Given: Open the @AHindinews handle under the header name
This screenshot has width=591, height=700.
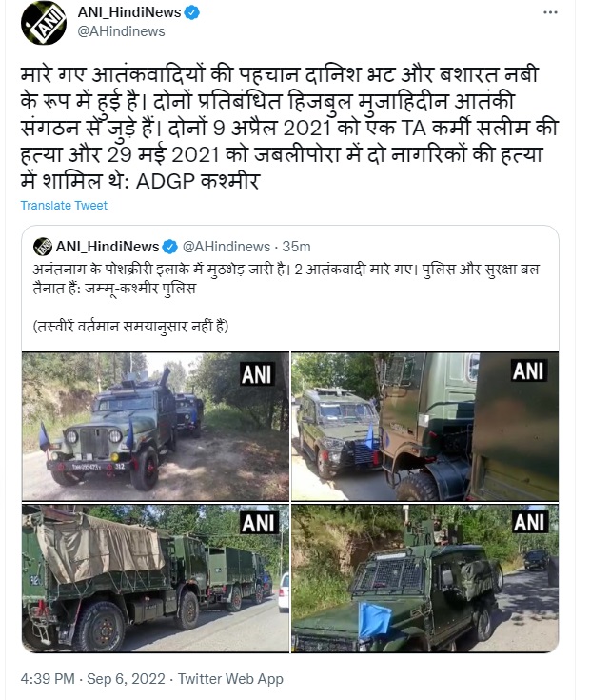Looking at the screenshot, I should point(121,31).
